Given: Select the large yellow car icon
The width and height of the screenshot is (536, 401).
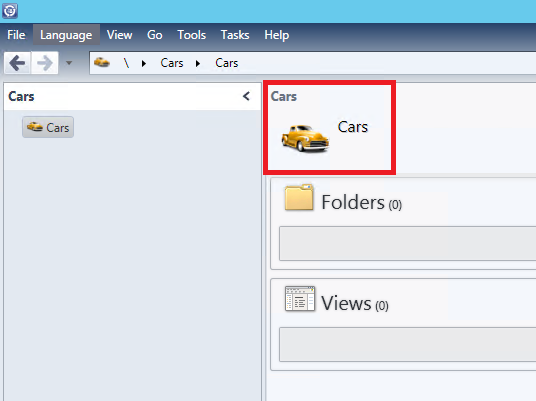Looking at the screenshot, I should (305, 138).
